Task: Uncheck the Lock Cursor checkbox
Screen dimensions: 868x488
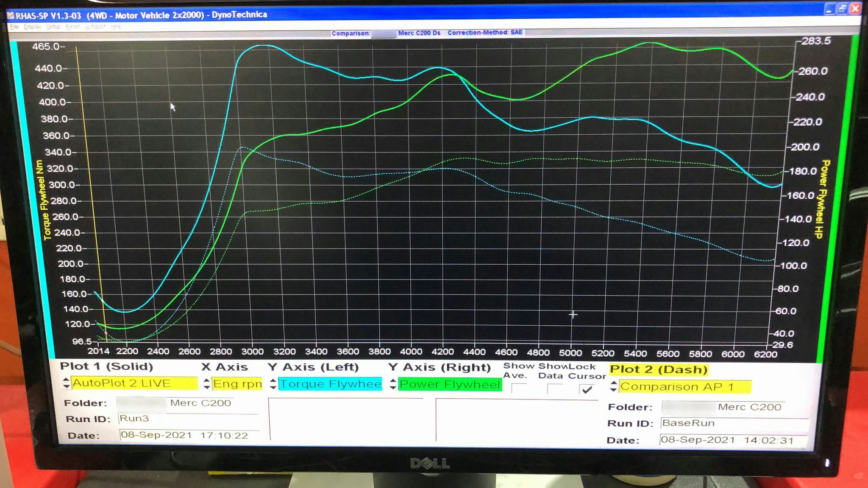Action: point(587,389)
